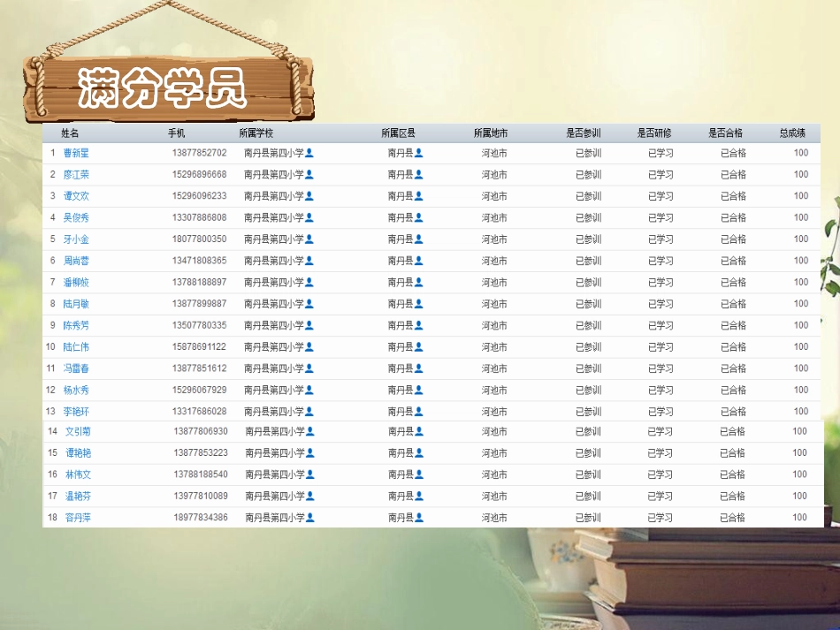The height and width of the screenshot is (630, 840).
Task: Click school person icon in 陆仁伟 row
Action: [309, 347]
